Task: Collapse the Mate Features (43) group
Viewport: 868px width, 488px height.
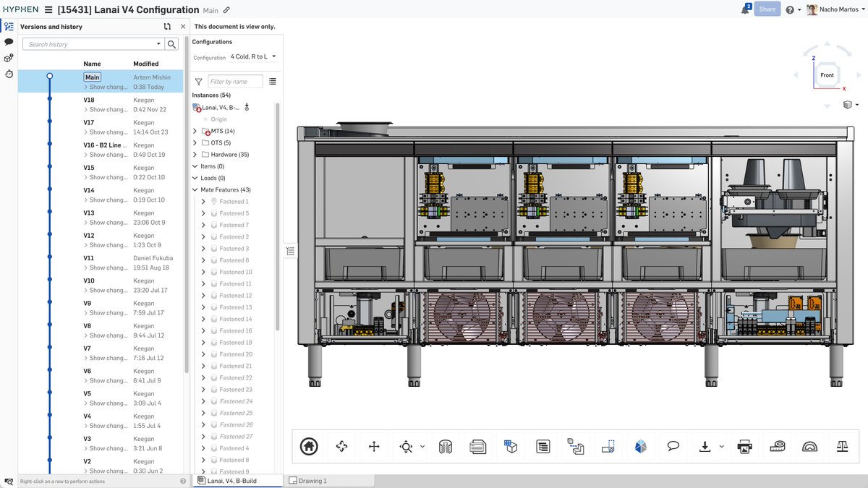Action: pyautogui.click(x=194, y=189)
